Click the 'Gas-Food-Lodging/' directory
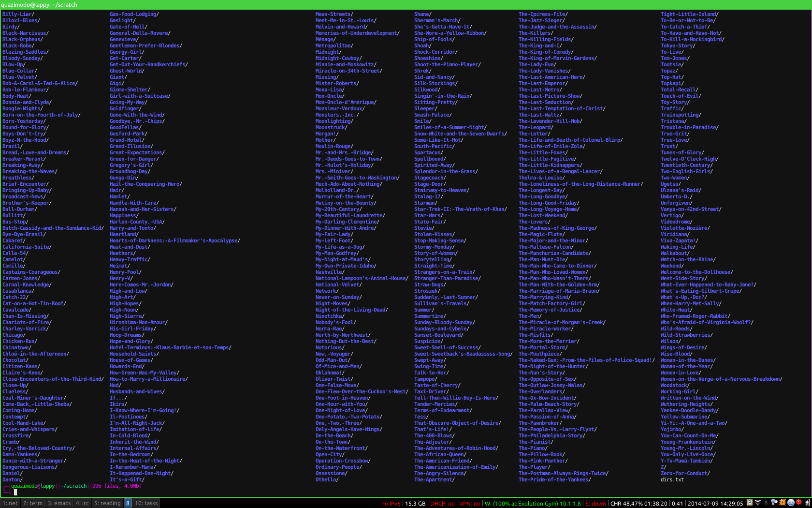Image resolution: width=812 pixels, height=508 pixels. pos(134,15)
